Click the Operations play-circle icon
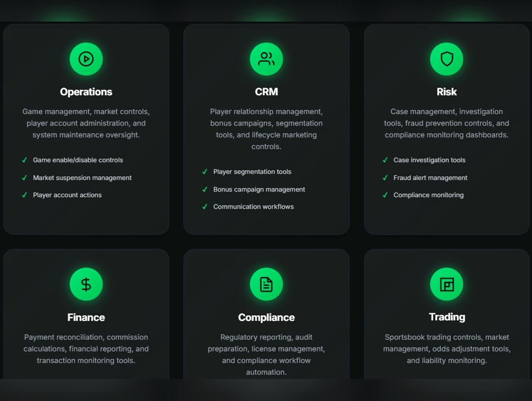This screenshot has height=401, width=532. [86, 59]
